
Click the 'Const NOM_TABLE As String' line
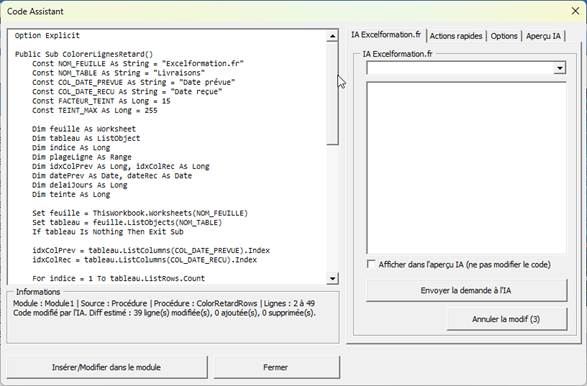118,73
